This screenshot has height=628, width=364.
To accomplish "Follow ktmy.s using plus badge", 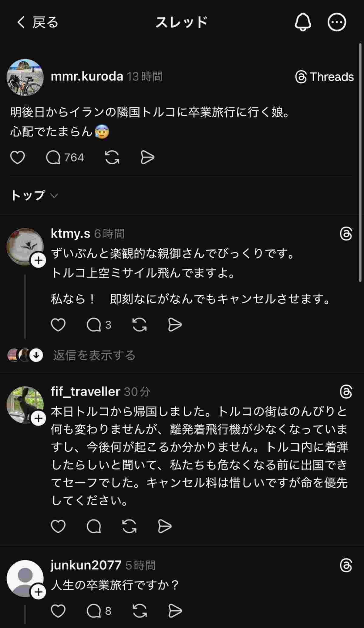I will [x=39, y=261].
